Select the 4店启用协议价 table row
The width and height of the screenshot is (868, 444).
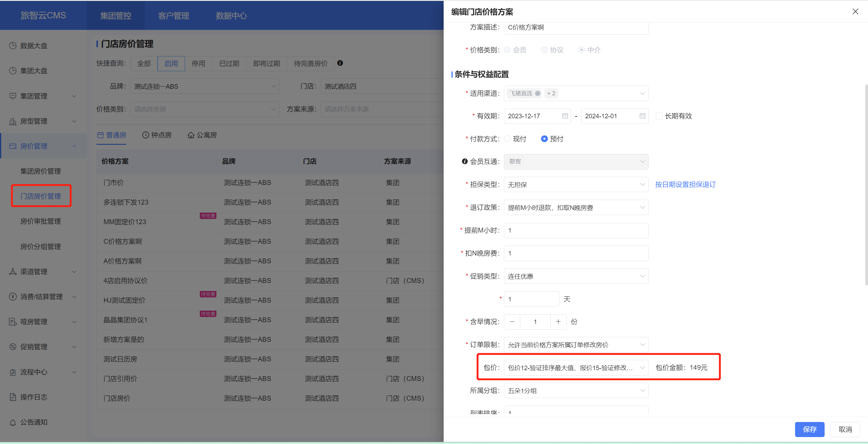tap(270, 281)
